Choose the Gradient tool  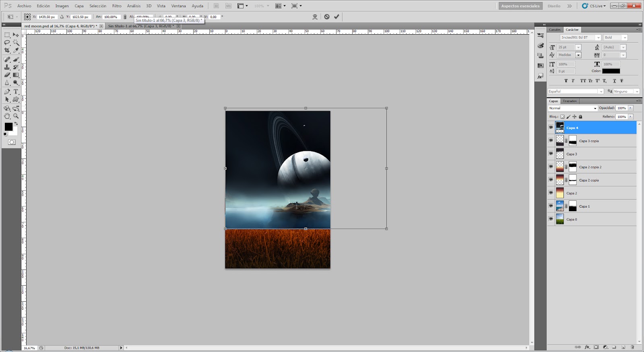[16, 75]
